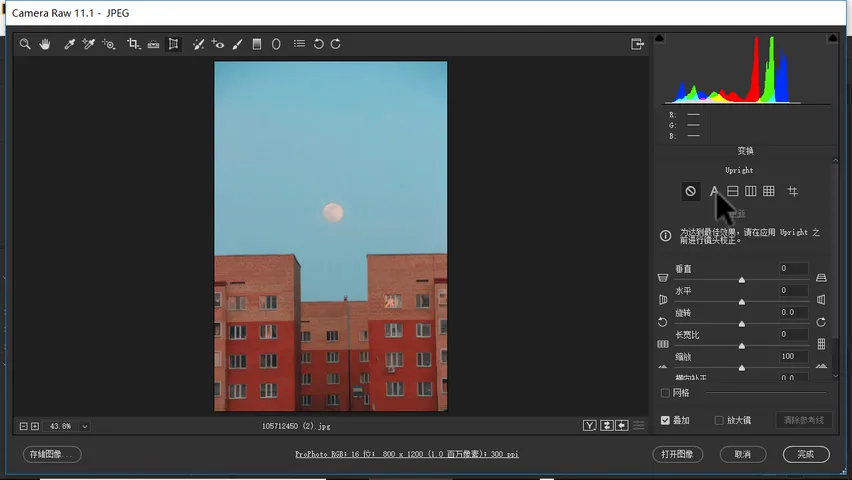Click the 缩放 value field showing 100
Image resolution: width=852 pixels, height=480 pixels.
coord(793,357)
